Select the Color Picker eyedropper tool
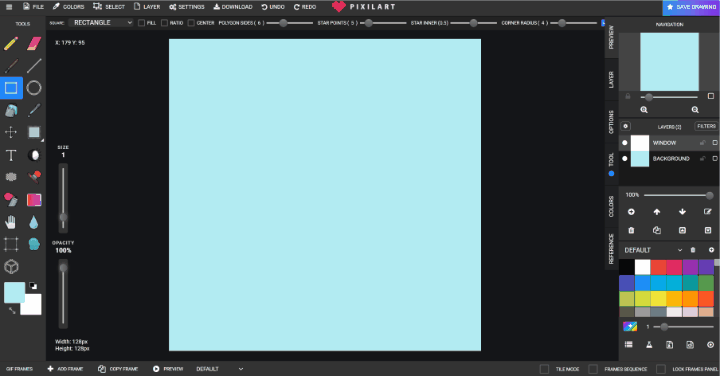Screen dimensions: 720x376 (34, 110)
